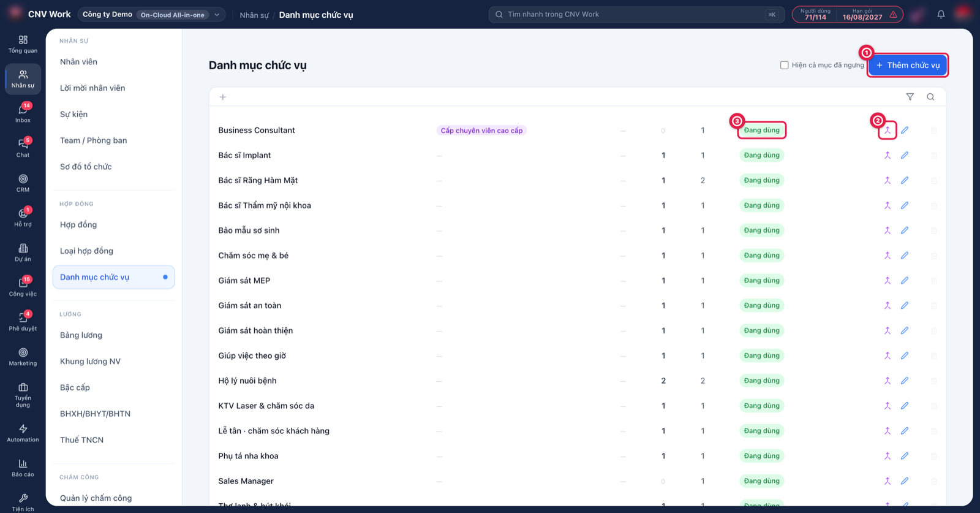Open Thuế TNCN in the side menu
This screenshot has height=513, width=980.
click(81, 440)
